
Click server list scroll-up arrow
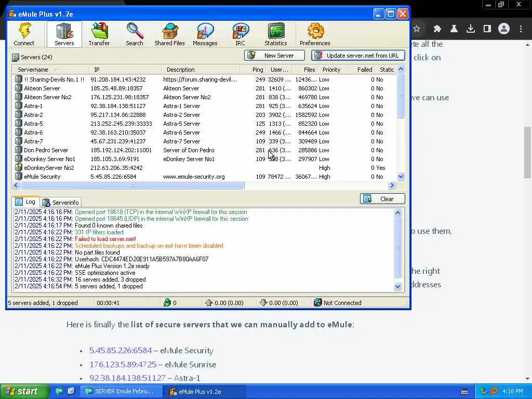(401, 69)
